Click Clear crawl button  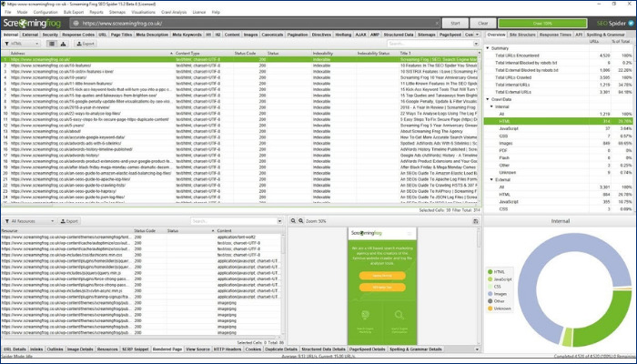[x=482, y=23]
